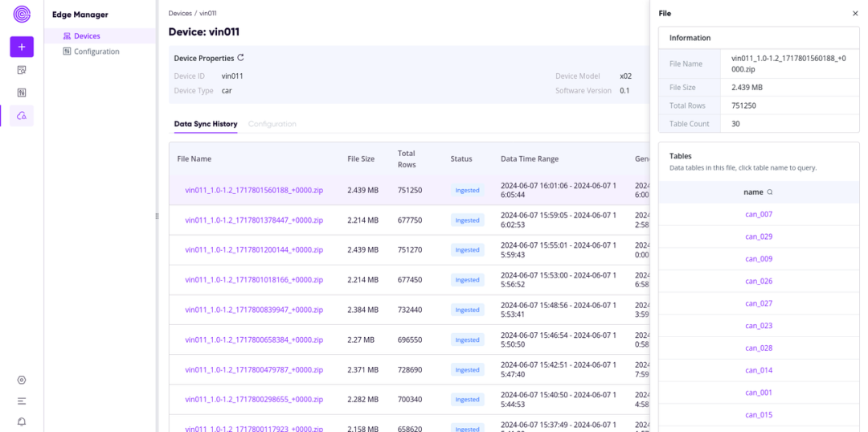Screen dimensions: 868x432
Task: Click the panel divider drag handle
Action: (x=157, y=216)
